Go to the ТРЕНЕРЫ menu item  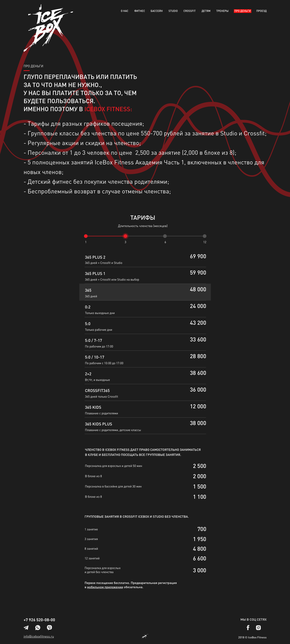point(222,11)
